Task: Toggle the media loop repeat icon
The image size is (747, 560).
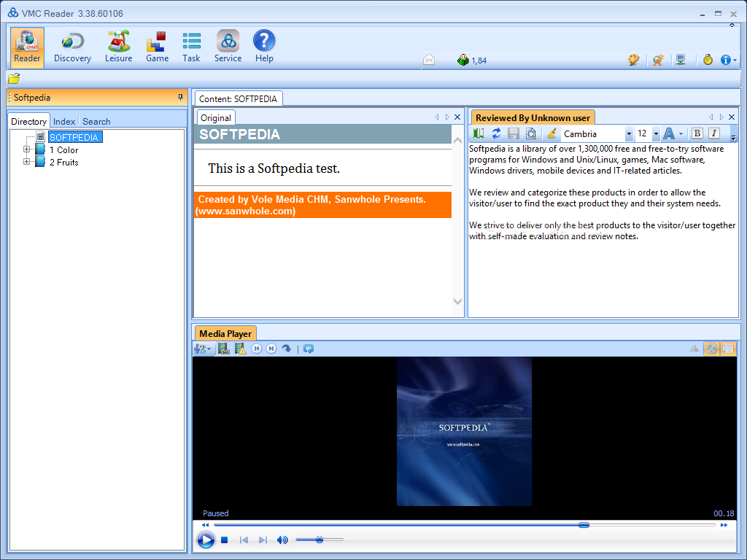Action: pyautogui.click(x=309, y=349)
